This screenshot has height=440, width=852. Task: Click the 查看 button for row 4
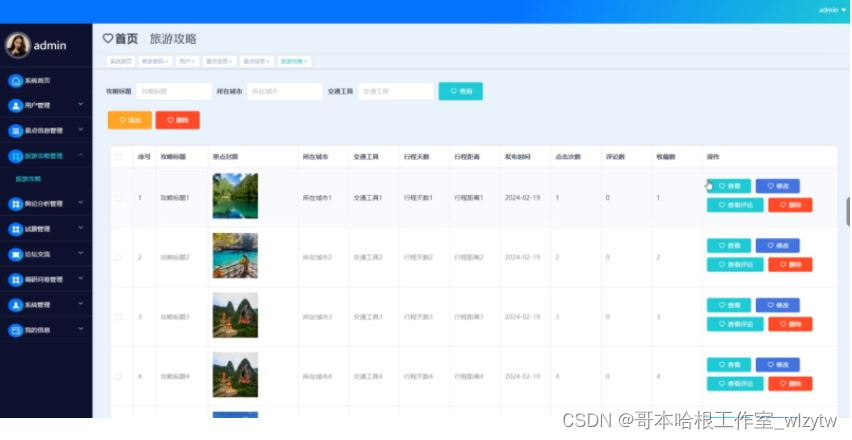click(x=729, y=364)
